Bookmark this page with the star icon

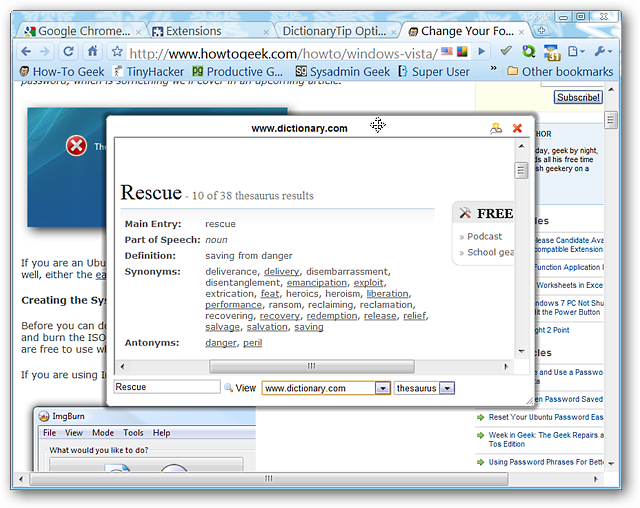[117, 52]
